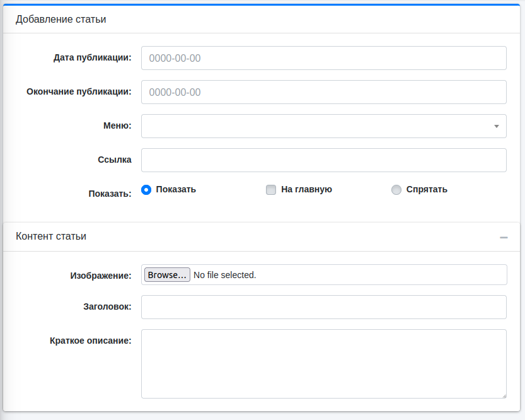Choose the Спрятать radio option
This screenshot has width=525, height=420.
pos(396,190)
